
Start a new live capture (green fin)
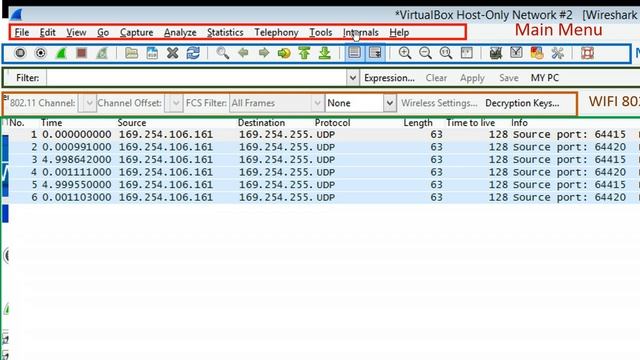tap(61, 53)
